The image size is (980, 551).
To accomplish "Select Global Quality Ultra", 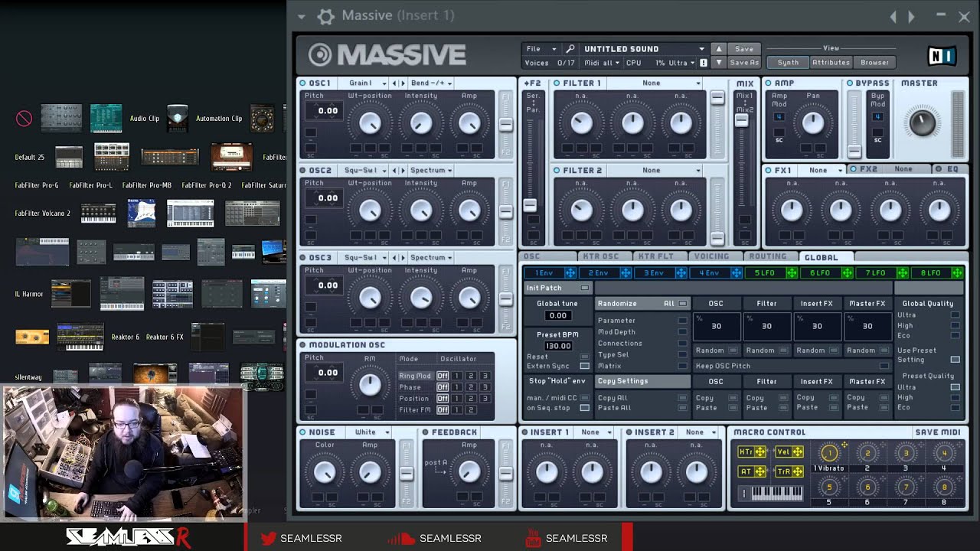I will pos(955,315).
